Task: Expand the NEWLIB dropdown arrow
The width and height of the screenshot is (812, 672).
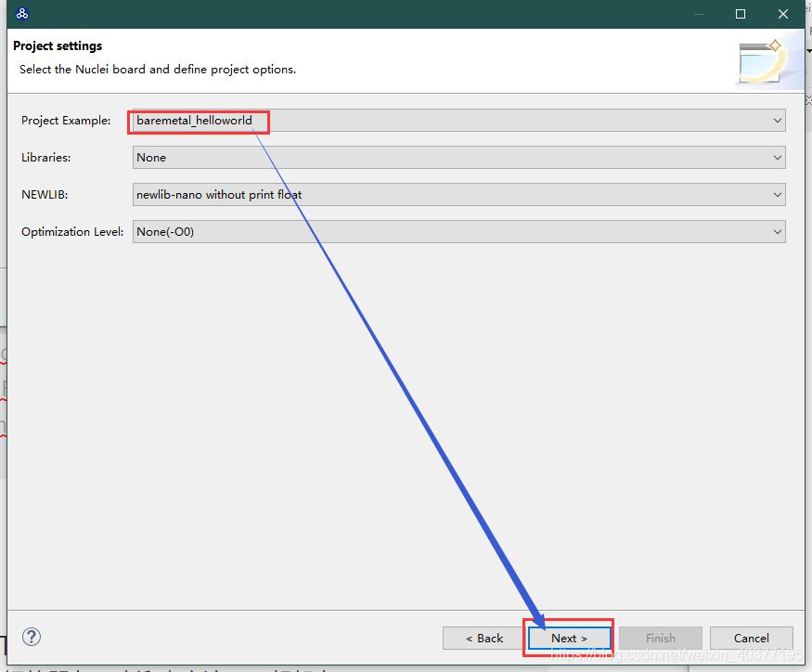Action: coord(777,194)
